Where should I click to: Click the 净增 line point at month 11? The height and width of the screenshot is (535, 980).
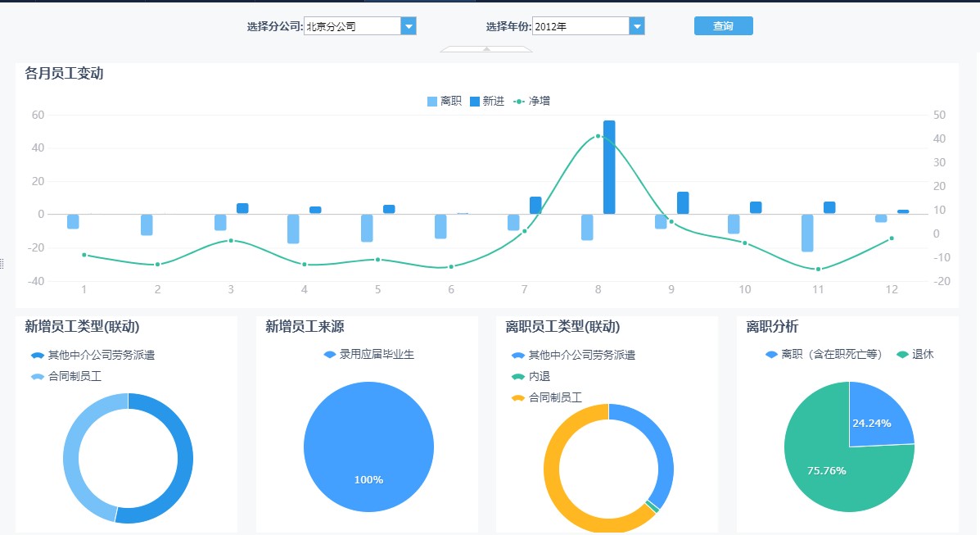(818, 269)
